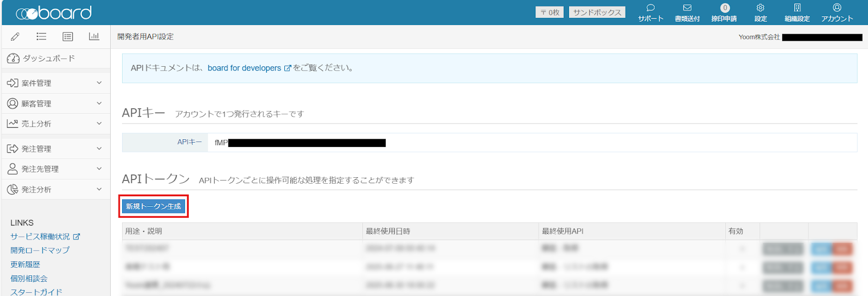Open the アカウント profile icon
Screen dimensions: 868x296
(x=837, y=8)
